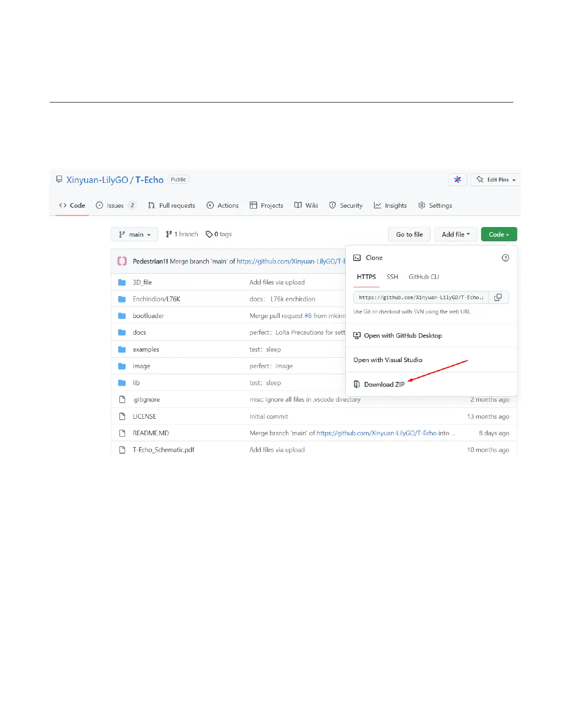Switch to the SSH clone tab
Image resolution: width=563 pixels, height=728 pixels.
pyautogui.click(x=392, y=277)
